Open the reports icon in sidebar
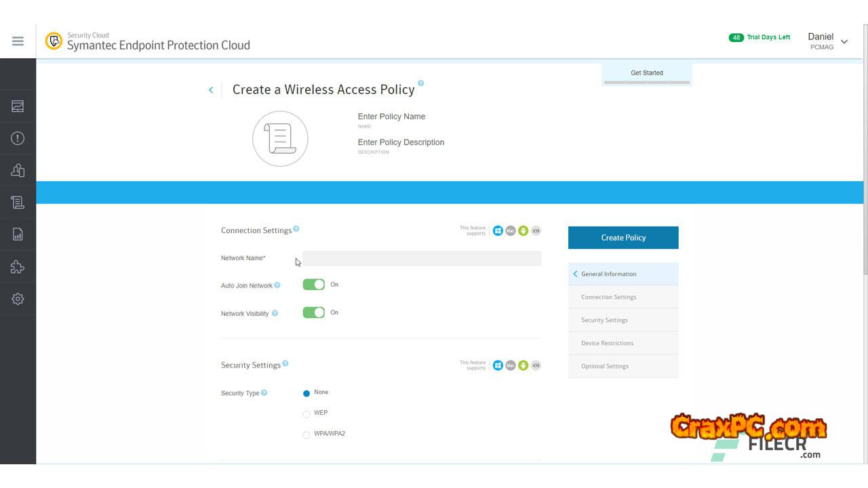Screen dimensions: 868x488 pyautogui.click(x=18, y=235)
